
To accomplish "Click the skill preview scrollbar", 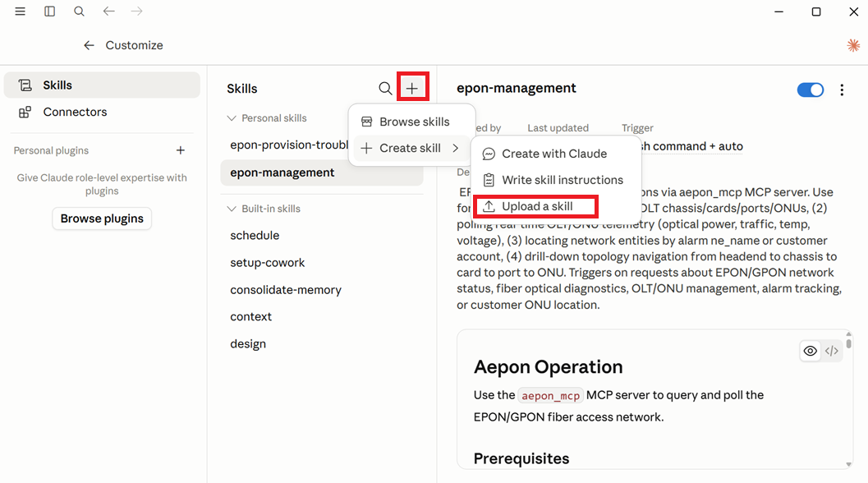I will [x=848, y=344].
